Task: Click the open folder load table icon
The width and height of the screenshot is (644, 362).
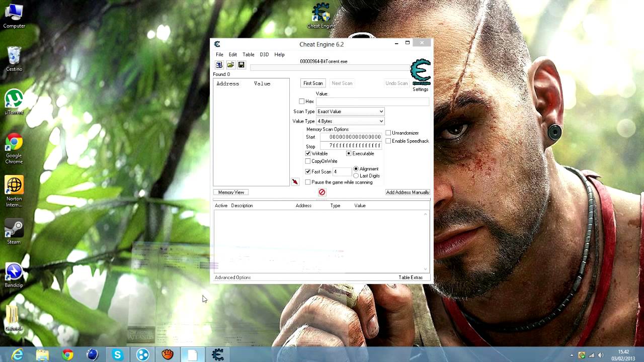Action: [230, 65]
